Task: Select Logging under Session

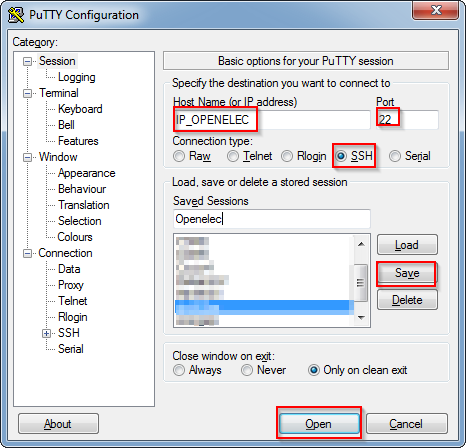Action: (x=77, y=77)
